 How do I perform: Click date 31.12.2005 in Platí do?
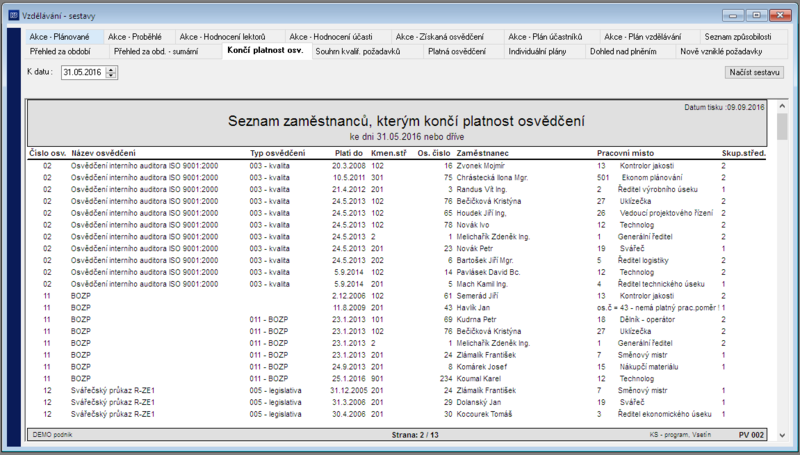pos(348,390)
